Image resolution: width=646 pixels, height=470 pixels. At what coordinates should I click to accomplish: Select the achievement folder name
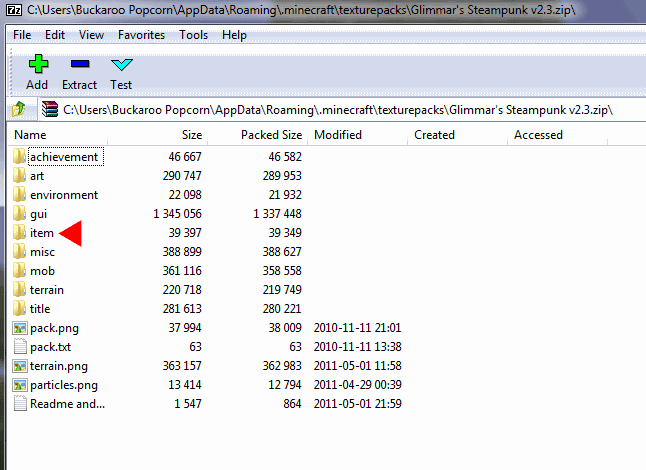click(x=64, y=157)
